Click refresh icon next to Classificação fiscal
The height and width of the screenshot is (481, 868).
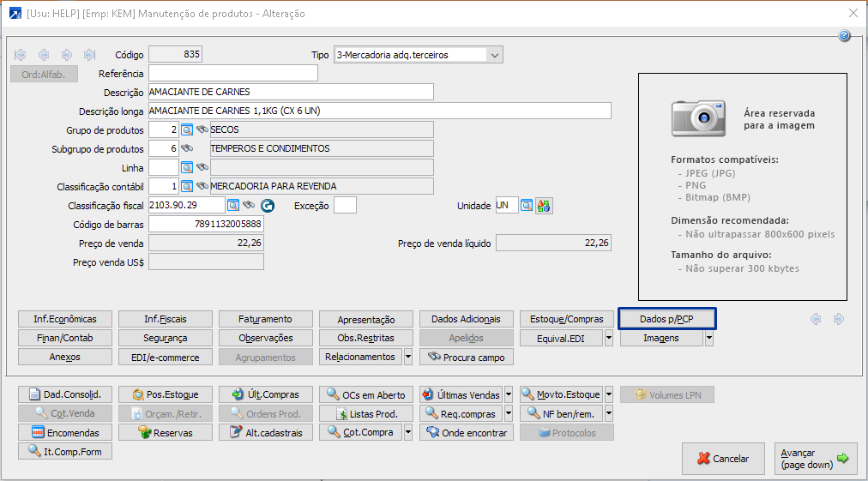[267, 206]
